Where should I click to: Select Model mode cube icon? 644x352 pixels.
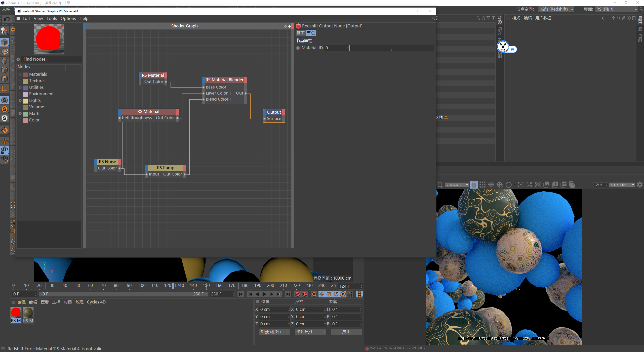tap(5, 42)
